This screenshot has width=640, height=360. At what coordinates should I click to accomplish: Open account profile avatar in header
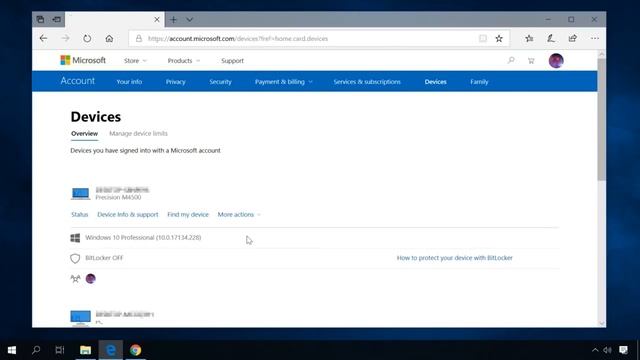point(556,60)
